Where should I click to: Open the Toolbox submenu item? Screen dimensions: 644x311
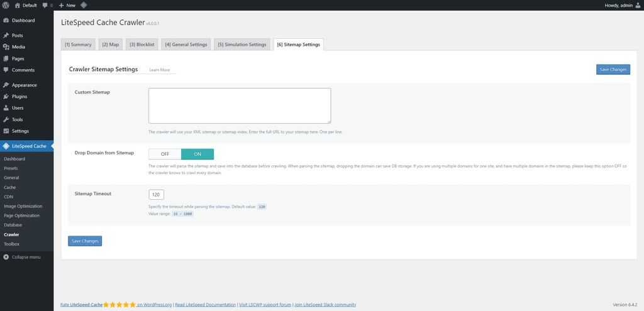[x=11, y=244]
